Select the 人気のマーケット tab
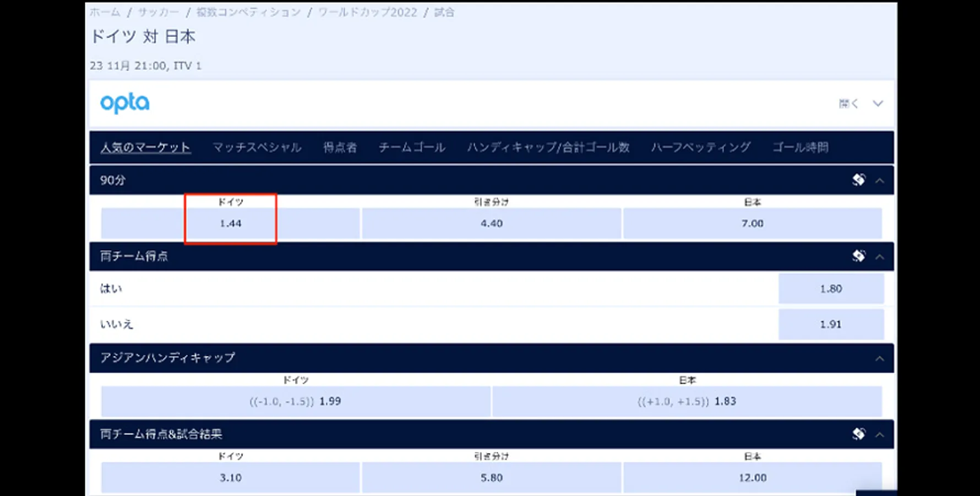Viewport: 980px width, 496px height. coord(145,147)
